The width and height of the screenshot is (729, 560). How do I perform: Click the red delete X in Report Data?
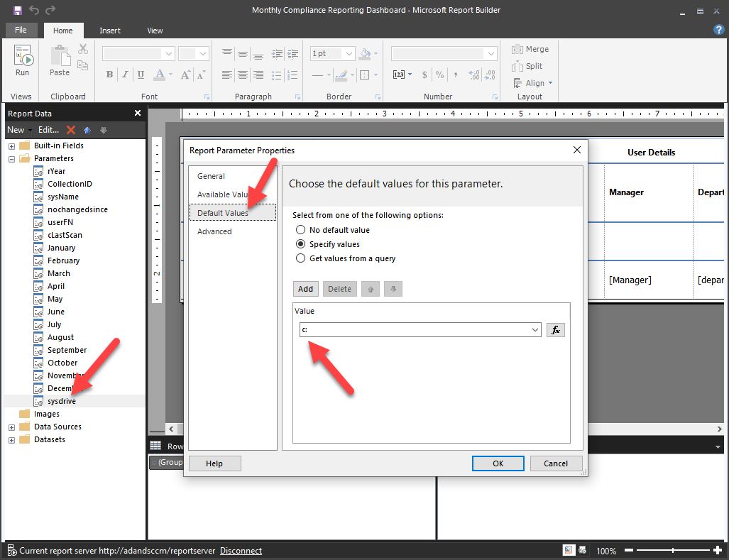(x=71, y=130)
